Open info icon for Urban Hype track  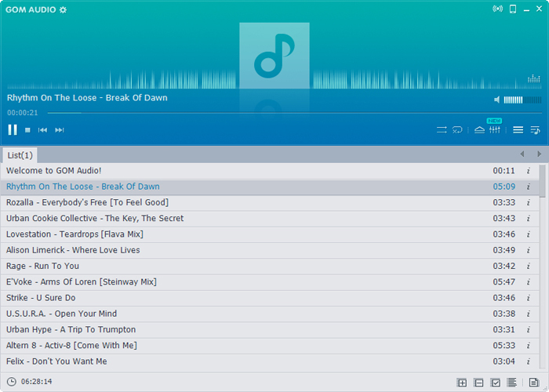pyautogui.click(x=529, y=330)
